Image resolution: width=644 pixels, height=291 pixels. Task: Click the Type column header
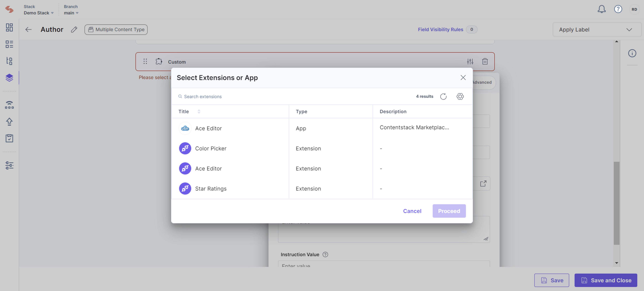tap(301, 112)
